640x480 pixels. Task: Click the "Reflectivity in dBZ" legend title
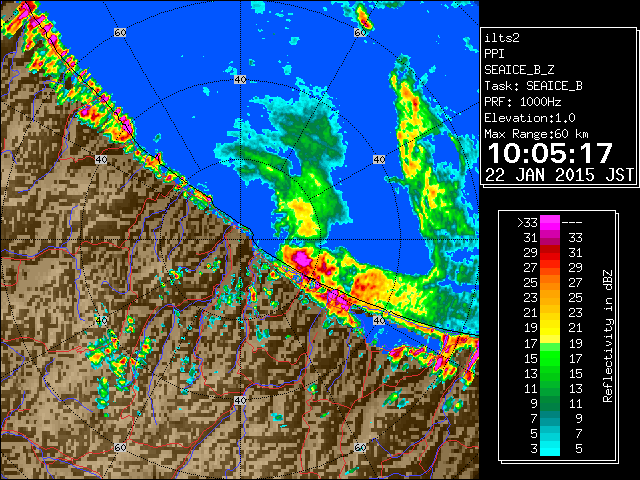coord(607,336)
